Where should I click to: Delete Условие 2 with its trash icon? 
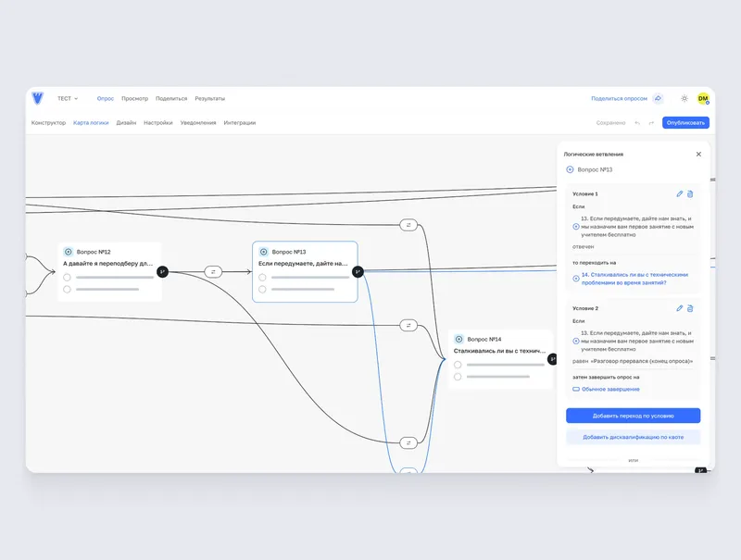click(690, 308)
